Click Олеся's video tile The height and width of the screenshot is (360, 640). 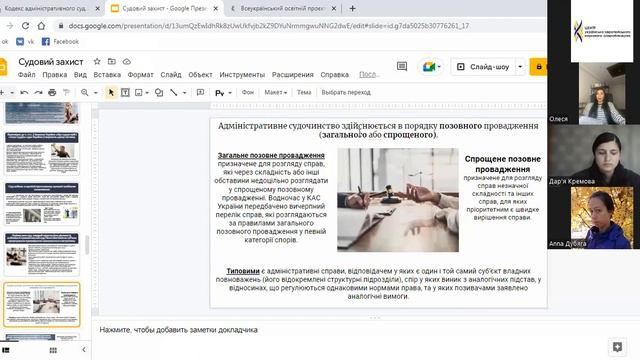(x=594, y=93)
